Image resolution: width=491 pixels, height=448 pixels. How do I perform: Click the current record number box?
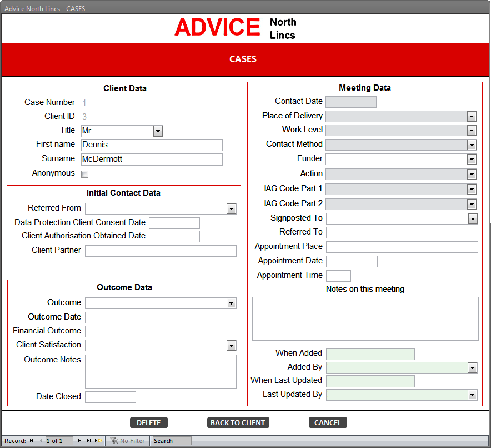[x=59, y=441]
